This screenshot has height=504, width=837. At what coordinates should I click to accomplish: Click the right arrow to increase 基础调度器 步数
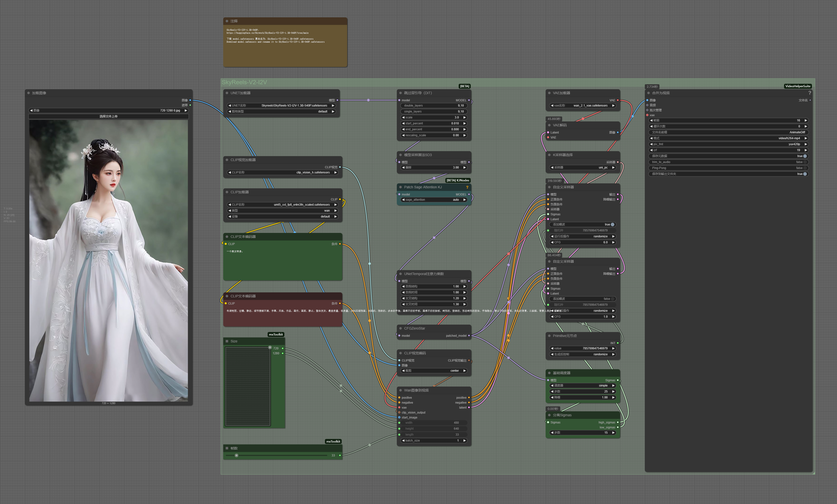pyautogui.click(x=613, y=391)
